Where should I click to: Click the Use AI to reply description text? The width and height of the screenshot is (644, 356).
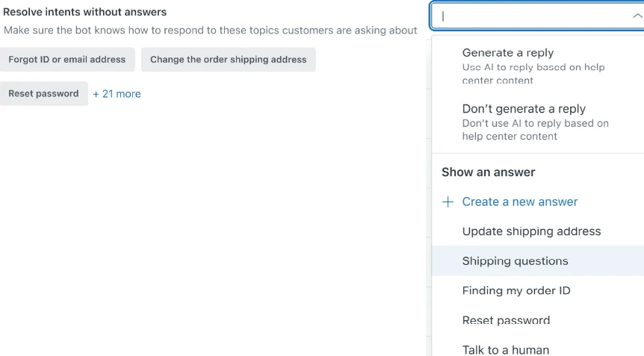click(x=533, y=74)
